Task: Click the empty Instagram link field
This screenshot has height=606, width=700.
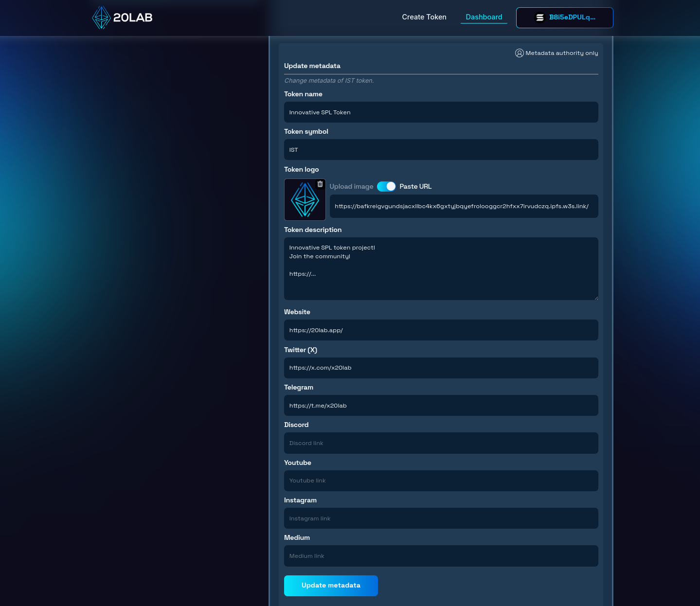Action: pyautogui.click(x=441, y=518)
